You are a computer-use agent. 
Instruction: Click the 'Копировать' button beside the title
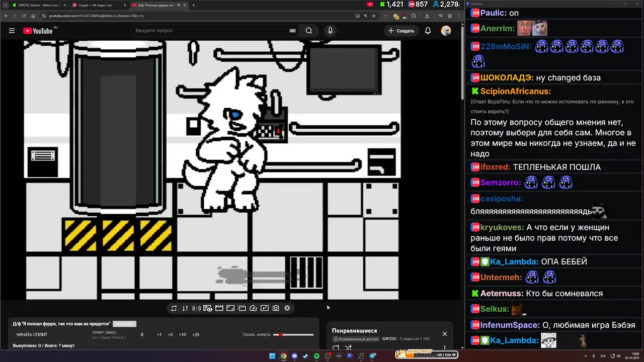pos(124,324)
